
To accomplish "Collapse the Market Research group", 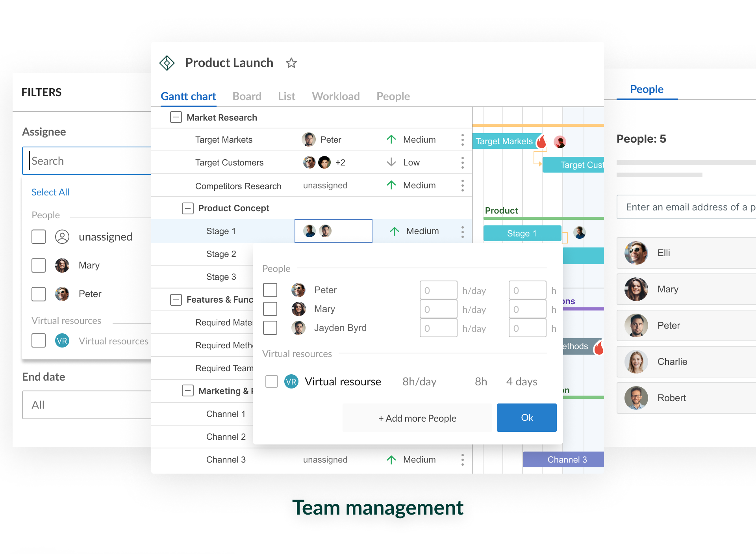I will 176,117.
